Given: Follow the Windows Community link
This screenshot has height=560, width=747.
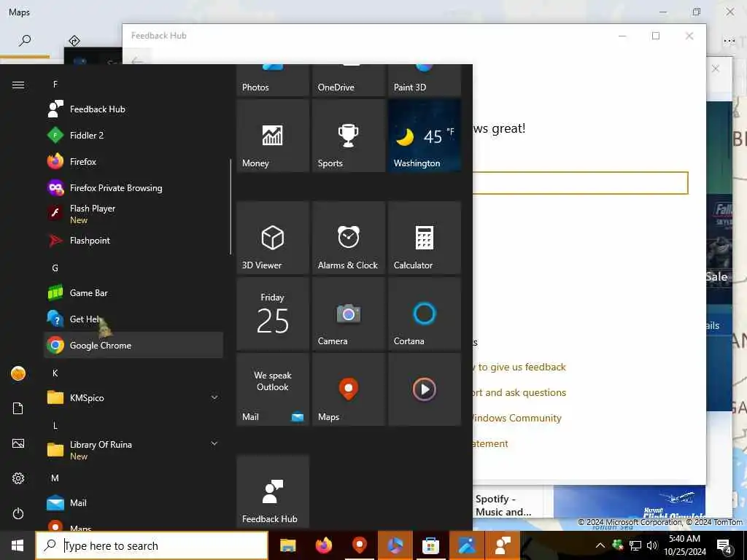Looking at the screenshot, I should pyautogui.click(x=517, y=418).
